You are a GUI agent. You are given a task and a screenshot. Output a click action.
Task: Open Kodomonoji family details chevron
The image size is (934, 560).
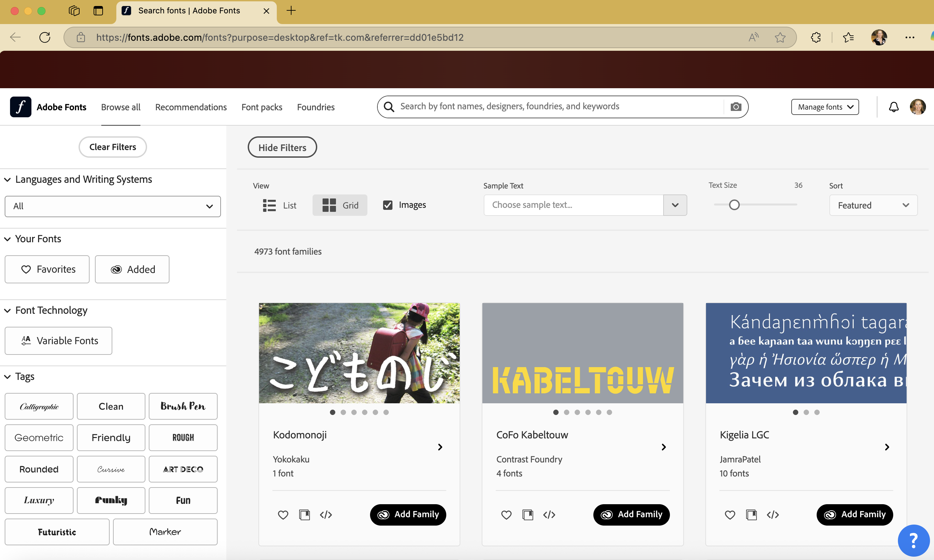click(x=440, y=447)
